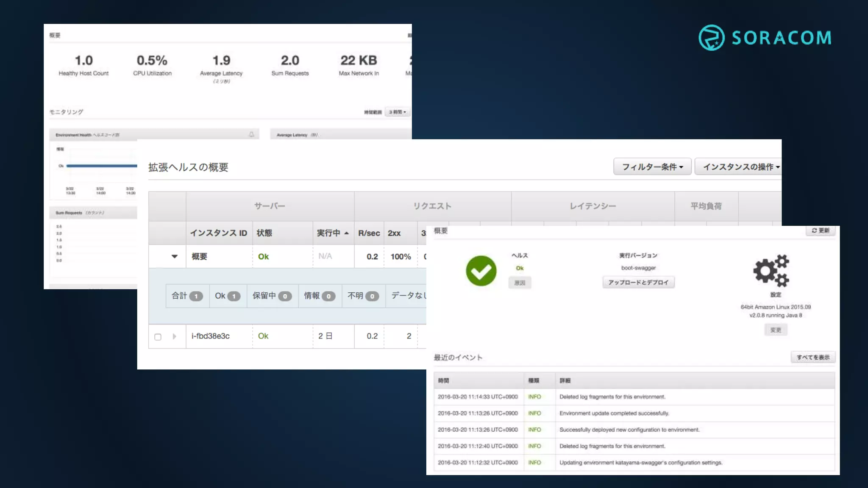Click the settings gears icon
The image size is (868, 488).
[x=771, y=271]
